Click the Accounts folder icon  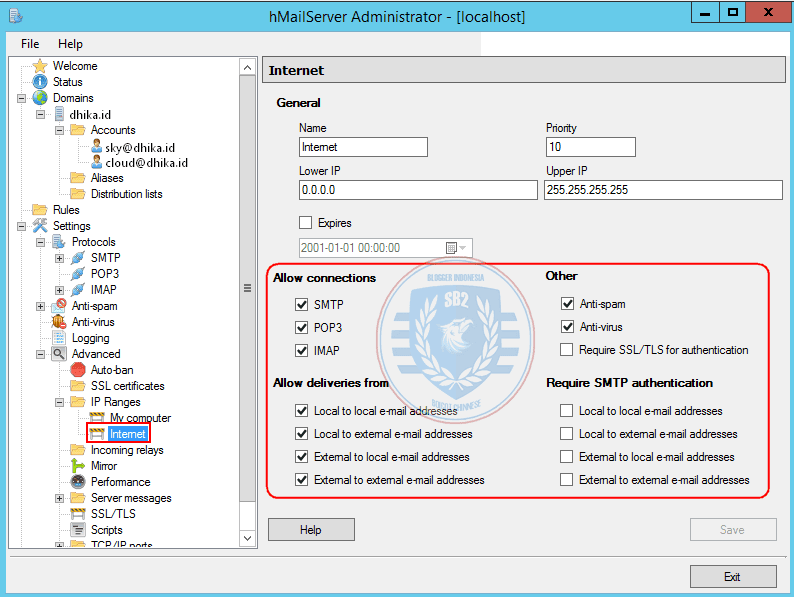77,130
